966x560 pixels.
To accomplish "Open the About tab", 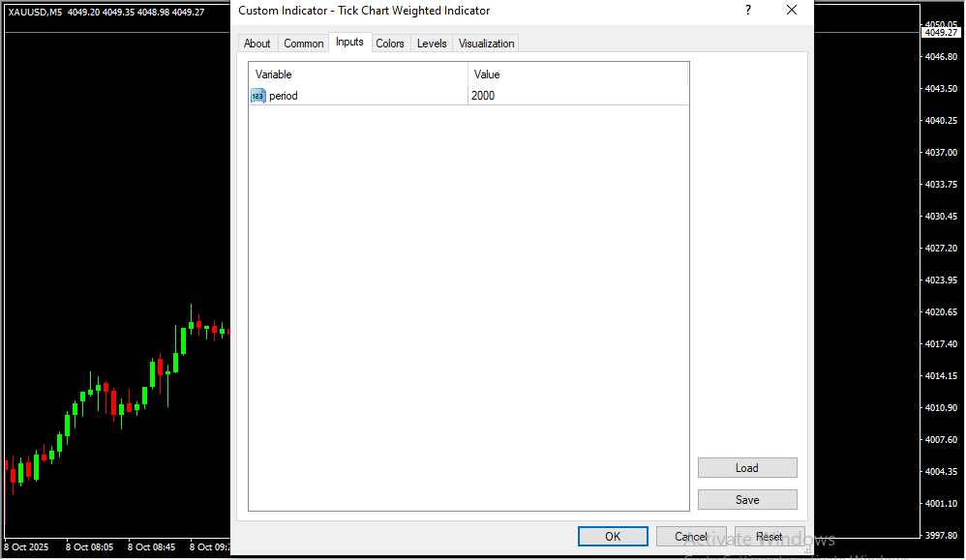I will point(257,44).
